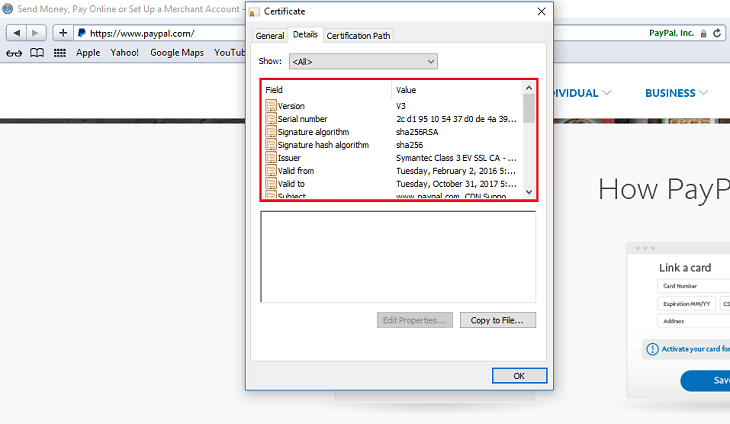Click PayPal, Inc. certificate label
730x424 pixels.
click(x=671, y=33)
